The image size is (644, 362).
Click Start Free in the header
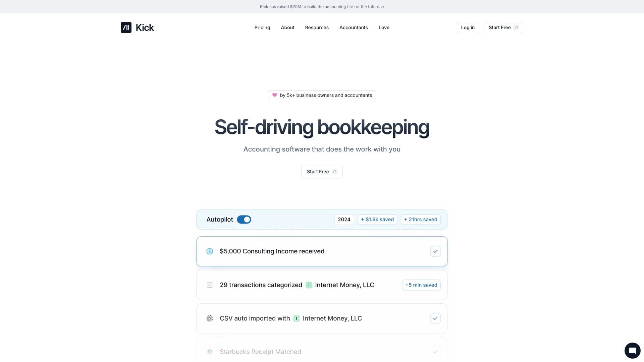(x=504, y=27)
